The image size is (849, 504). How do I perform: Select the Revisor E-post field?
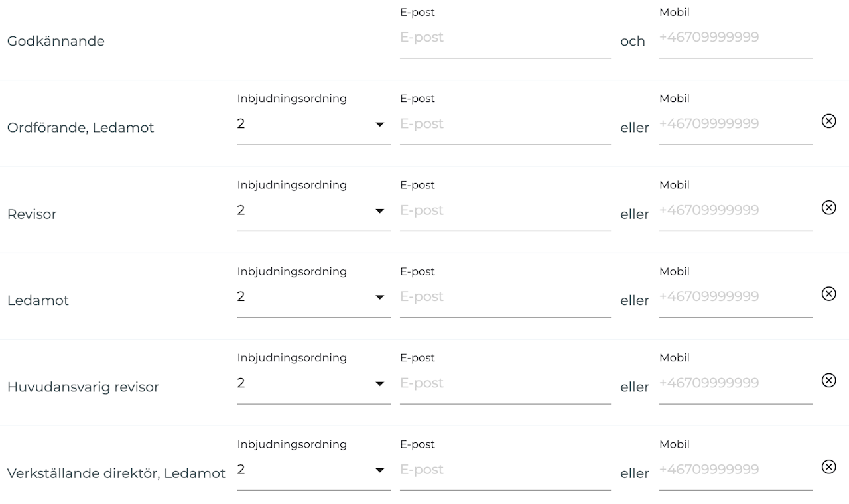[505, 210]
